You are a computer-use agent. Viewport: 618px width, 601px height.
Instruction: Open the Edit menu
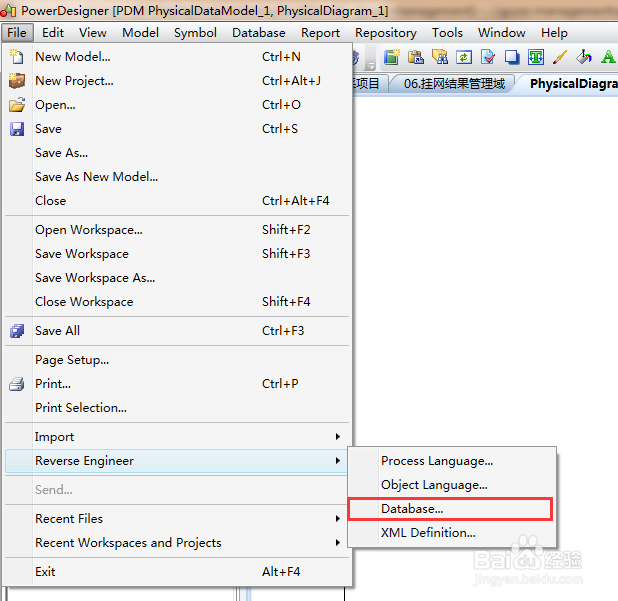tap(53, 33)
